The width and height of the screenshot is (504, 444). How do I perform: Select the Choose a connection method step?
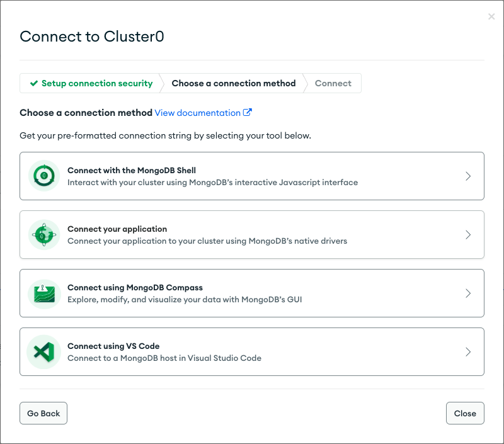click(233, 83)
